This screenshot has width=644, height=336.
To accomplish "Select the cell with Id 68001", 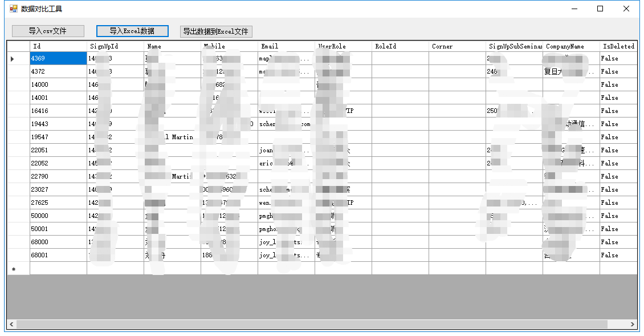I will [58, 256].
